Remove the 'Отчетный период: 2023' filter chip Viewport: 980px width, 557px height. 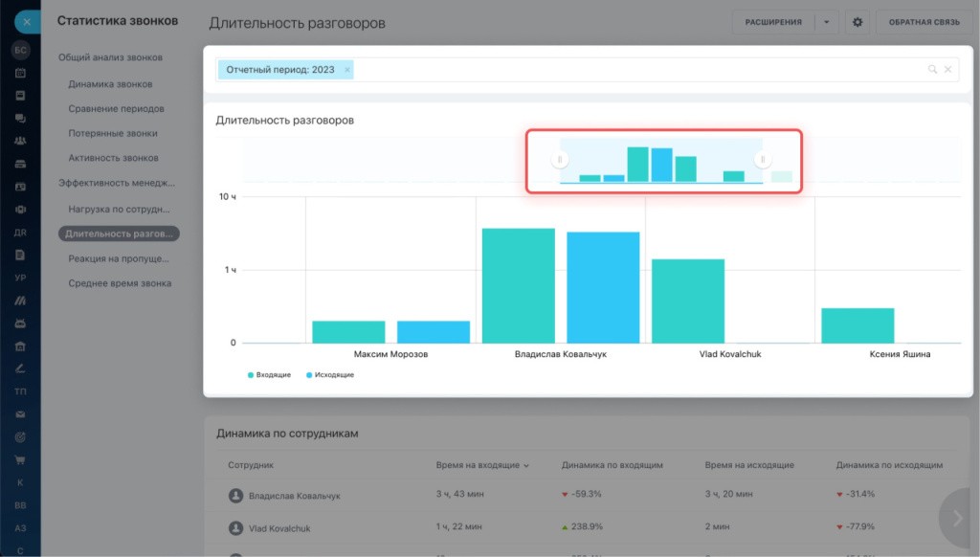(x=346, y=70)
